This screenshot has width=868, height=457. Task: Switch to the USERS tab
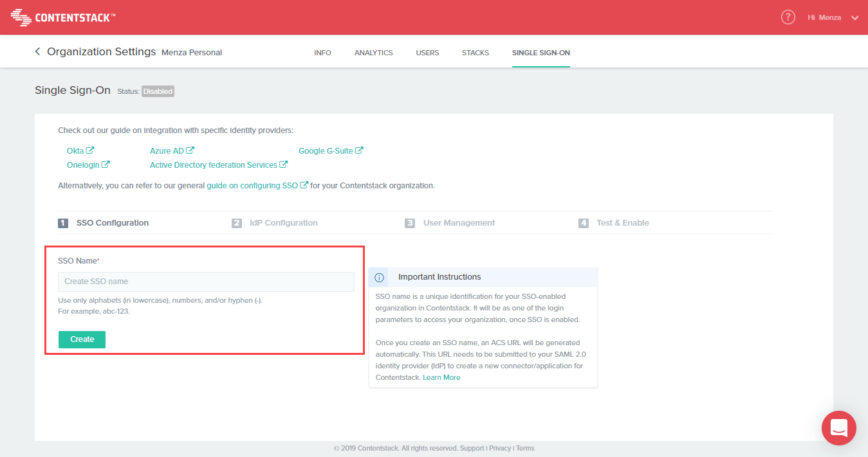point(427,53)
